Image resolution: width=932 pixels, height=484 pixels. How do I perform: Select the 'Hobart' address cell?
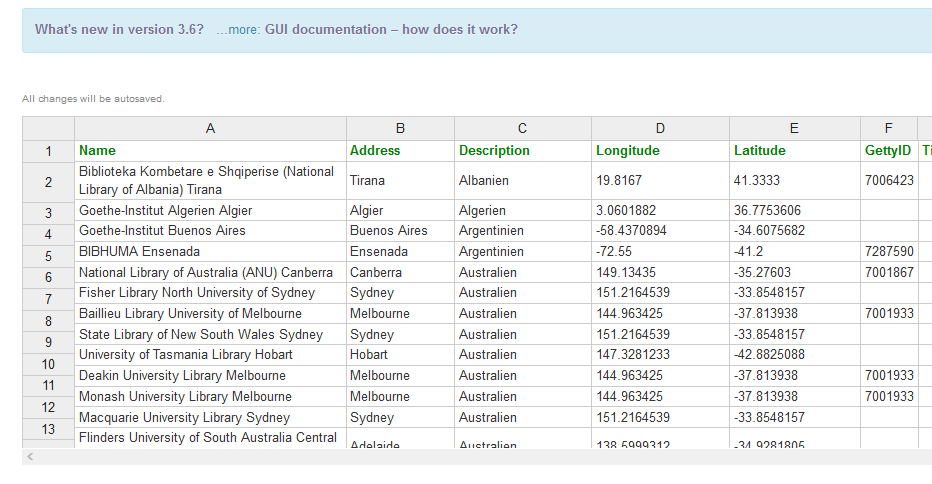point(400,354)
